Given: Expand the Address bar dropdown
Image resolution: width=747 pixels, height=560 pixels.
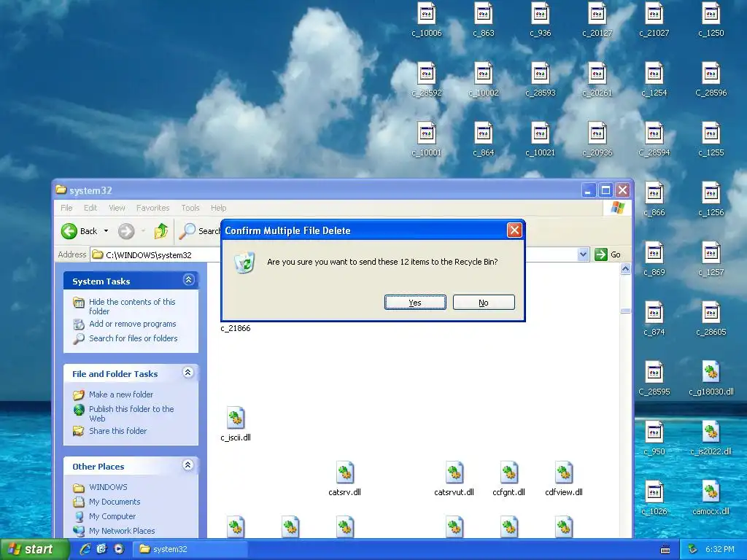Looking at the screenshot, I should [583, 254].
